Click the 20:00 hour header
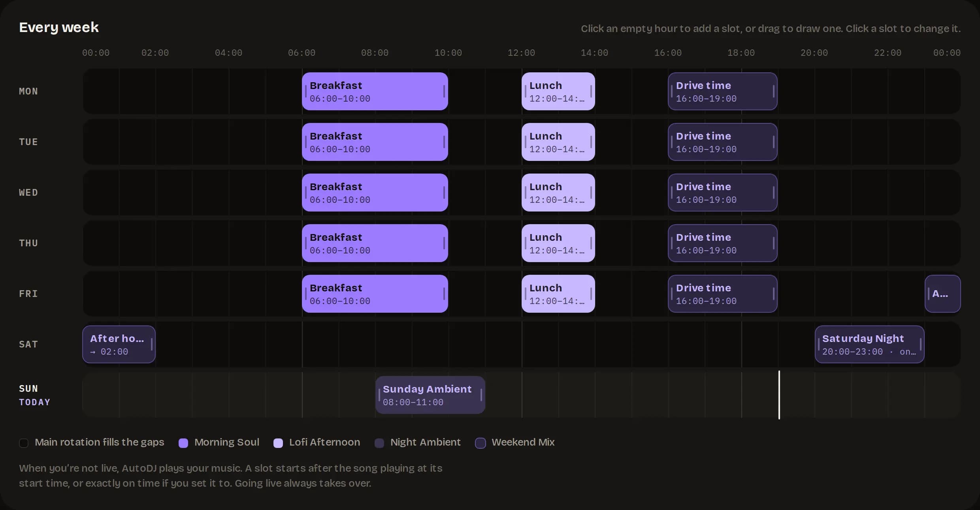Image resolution: width=980 pixels, height=510 pixels. click(814, 53)
